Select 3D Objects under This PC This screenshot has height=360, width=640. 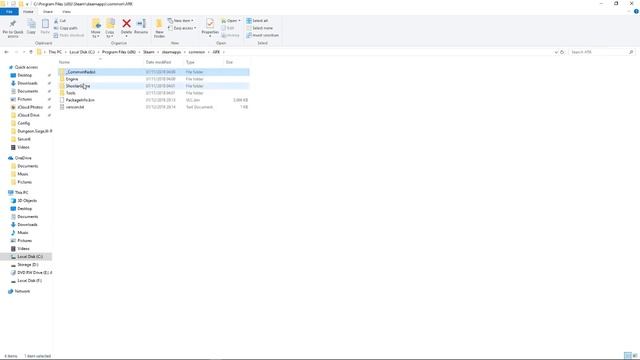point(27,201)
